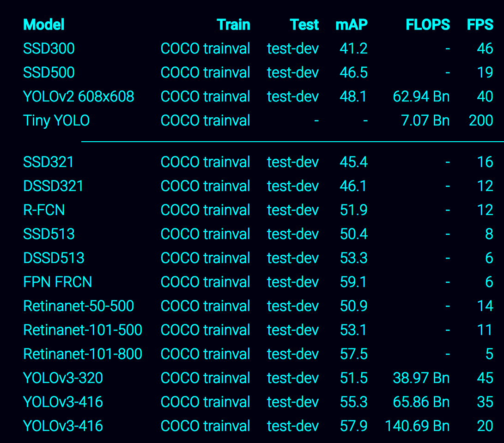Click the FLOPS column header
The height and width of the screenshot is (443, 504).
[x=427, y=25]
